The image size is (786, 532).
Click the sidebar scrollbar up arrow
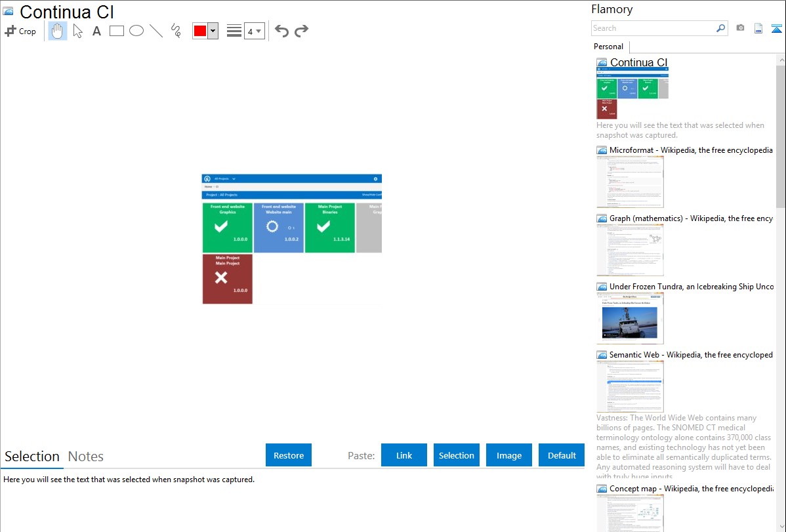[x=781, y=60]
